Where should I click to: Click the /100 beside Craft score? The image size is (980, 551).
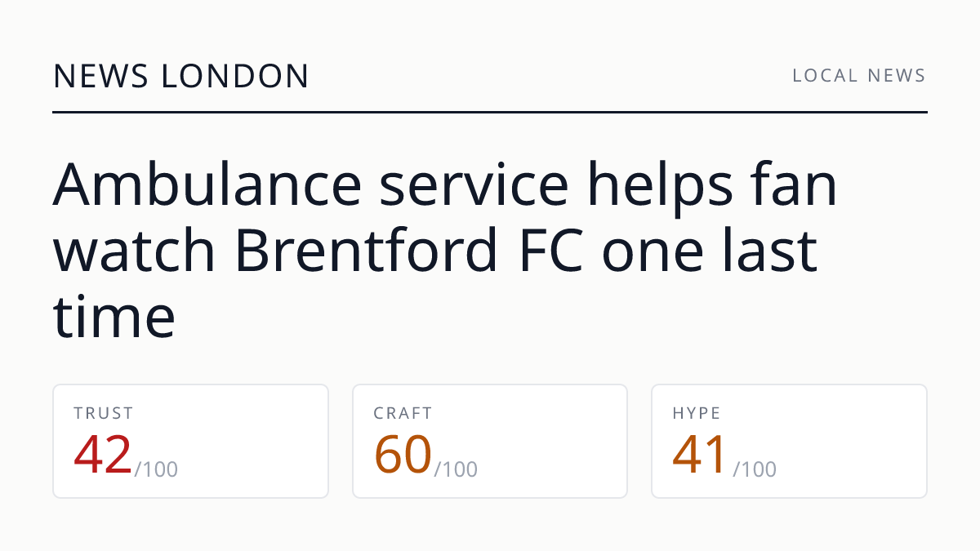(x=456, y=469)
